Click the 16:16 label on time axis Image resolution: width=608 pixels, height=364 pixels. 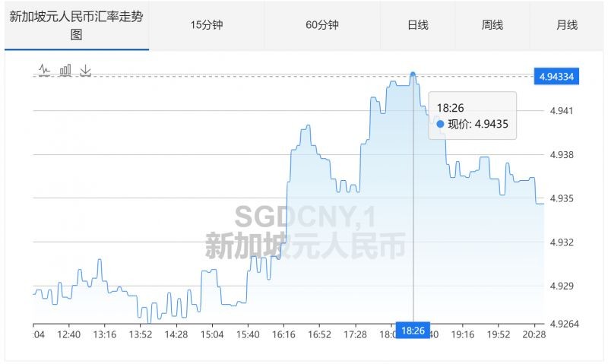coord(283,334)
